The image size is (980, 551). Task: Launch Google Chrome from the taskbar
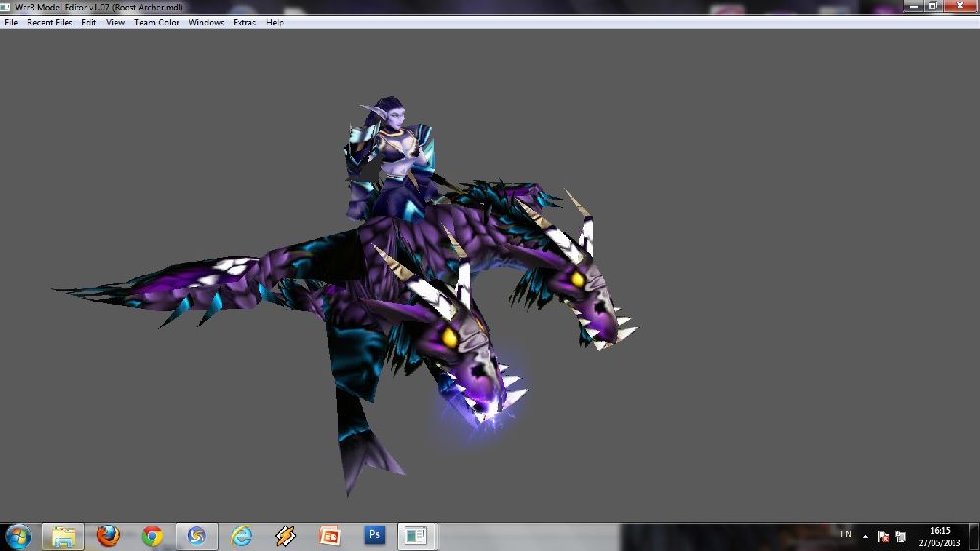pos(152,536)
